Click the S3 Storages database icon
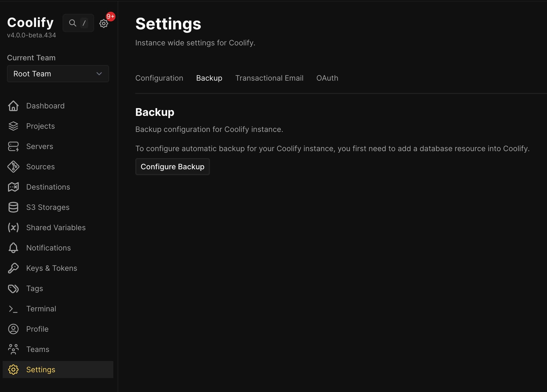 tap(13, 207)
